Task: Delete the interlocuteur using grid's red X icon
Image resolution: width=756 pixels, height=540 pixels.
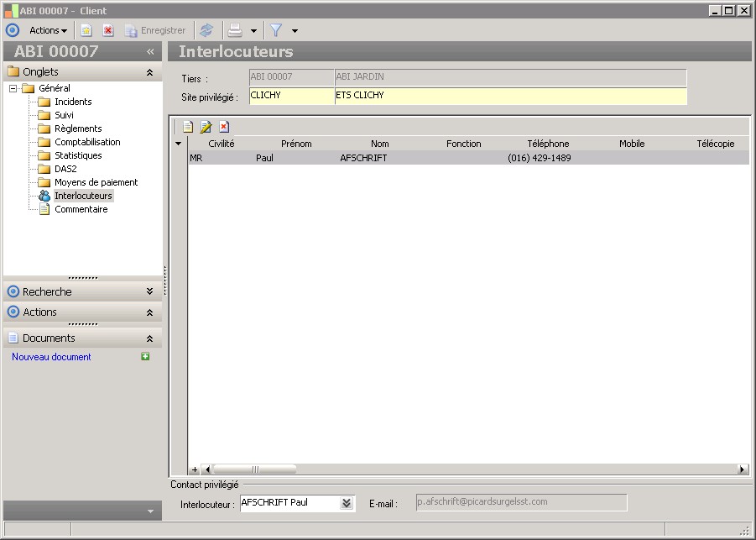Action: (x=224, y=127)
